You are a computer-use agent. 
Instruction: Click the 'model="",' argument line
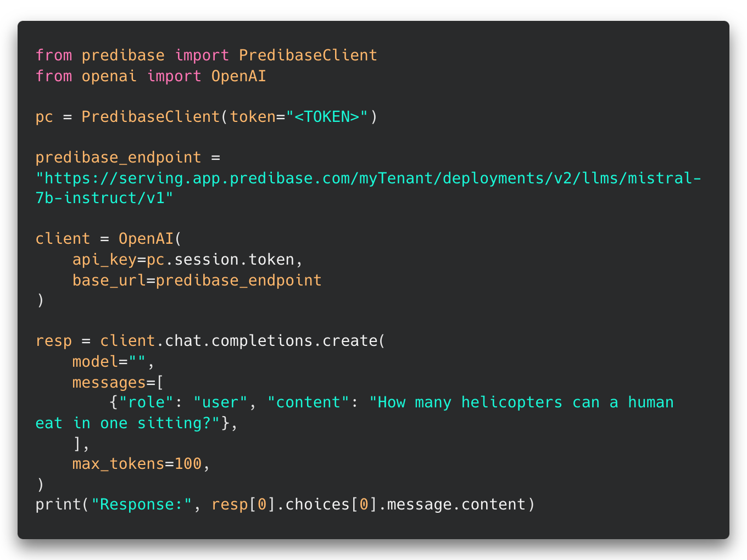pos(113,362)
